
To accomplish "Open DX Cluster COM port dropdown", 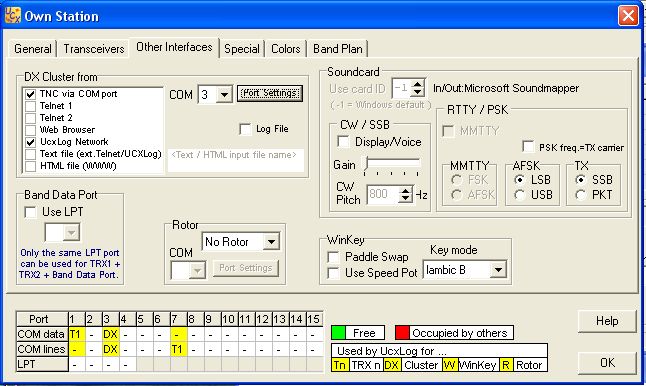I will (224, 95).
